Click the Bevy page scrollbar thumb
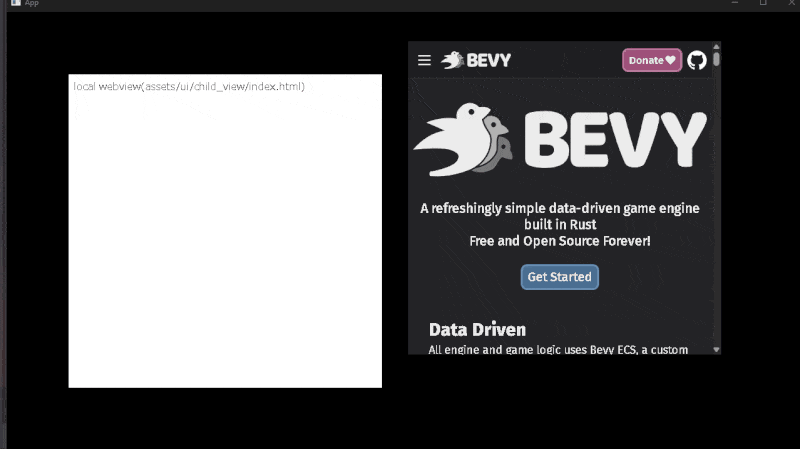This screenshot has height=449, width=800. point(716,59)
